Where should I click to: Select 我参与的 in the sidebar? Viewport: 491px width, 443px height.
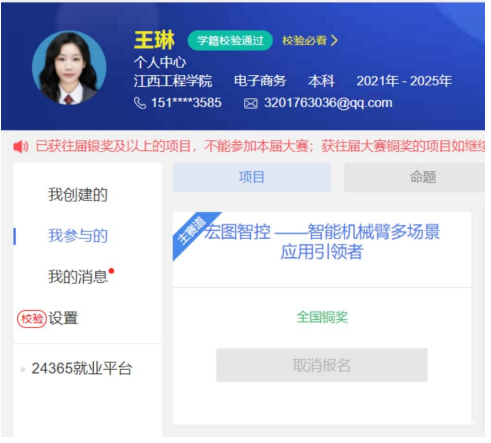[78, 236]
